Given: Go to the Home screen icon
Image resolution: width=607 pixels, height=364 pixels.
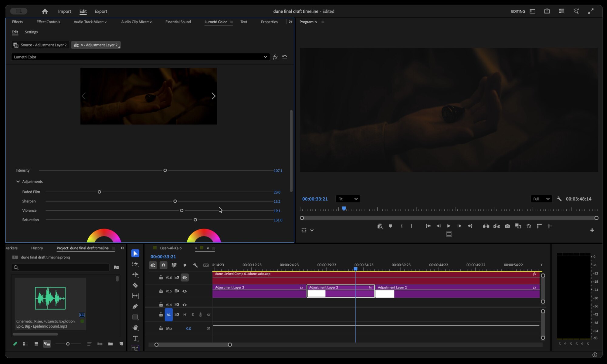Looking at the screenshot, I should click(x=45, y=11).
